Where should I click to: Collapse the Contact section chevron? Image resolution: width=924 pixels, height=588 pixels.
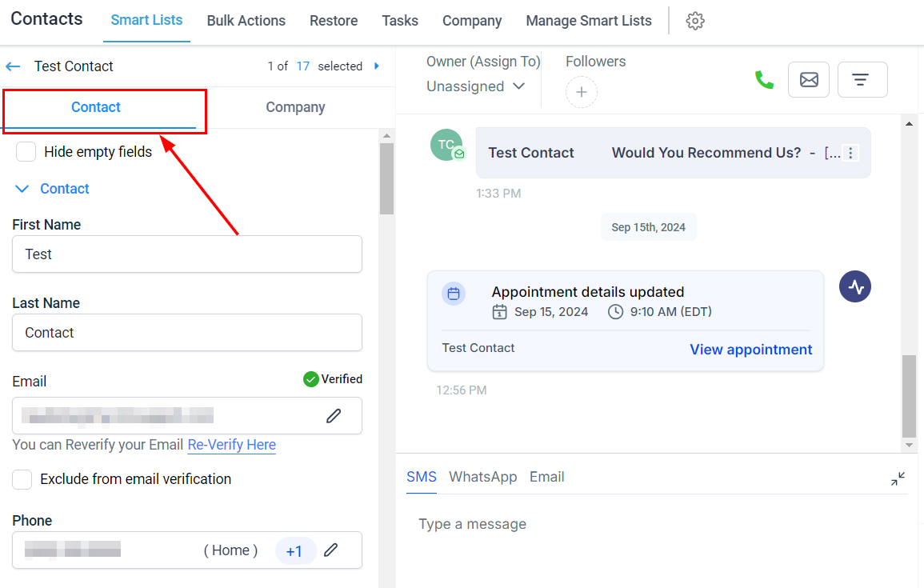(x=22, y=189)
